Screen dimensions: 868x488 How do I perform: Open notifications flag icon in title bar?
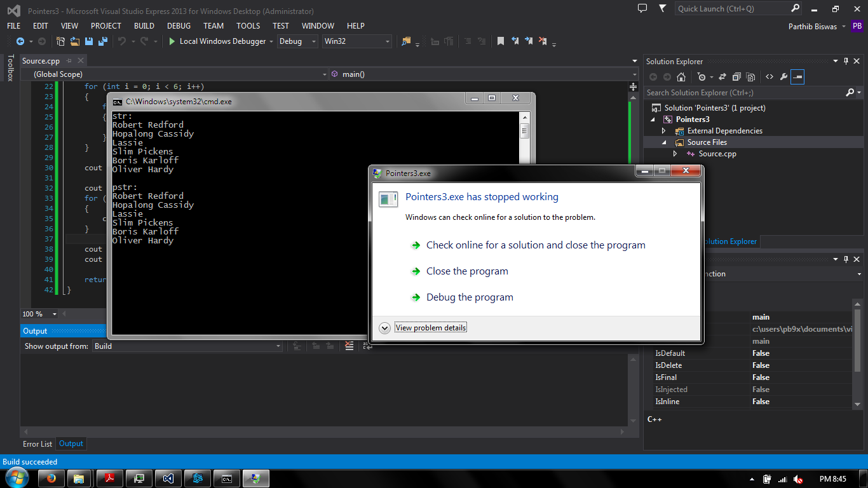point(663,8)
